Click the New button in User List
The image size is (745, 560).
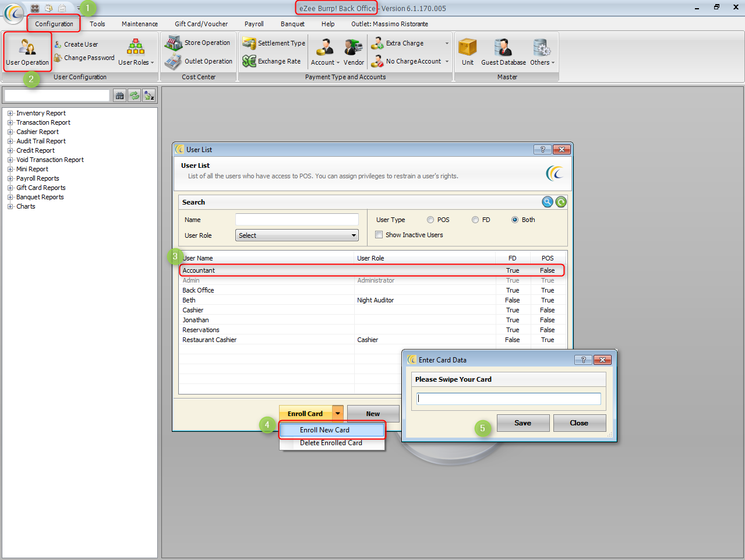point(373,414)
